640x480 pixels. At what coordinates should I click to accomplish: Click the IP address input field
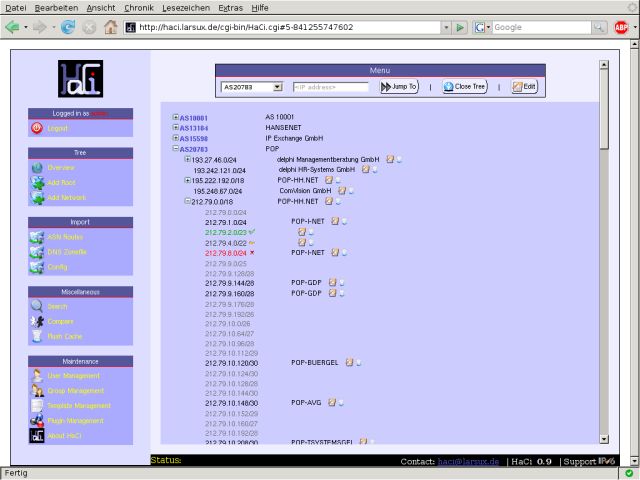(331, 87)
